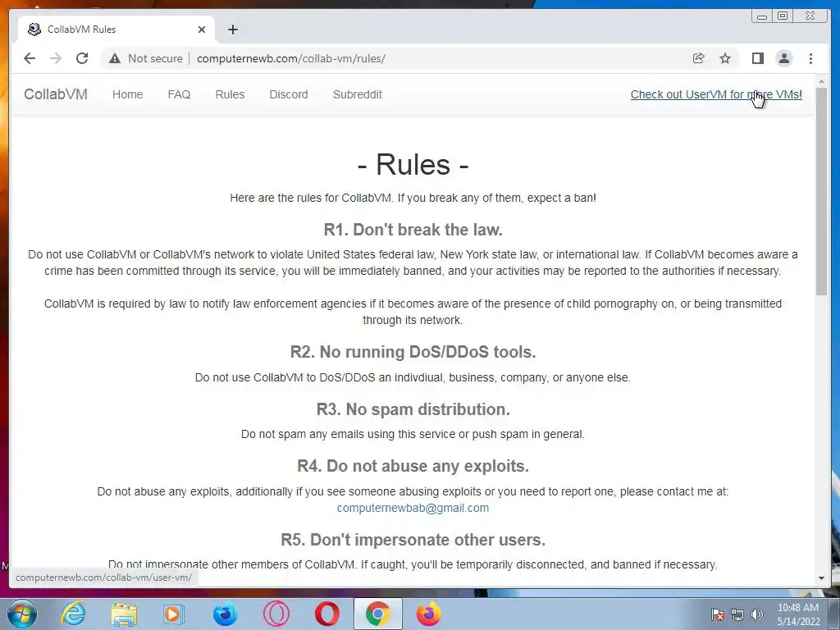Screen dimensions: 840x630
Task: Open the Discord nav item
Action: (289, 95)
